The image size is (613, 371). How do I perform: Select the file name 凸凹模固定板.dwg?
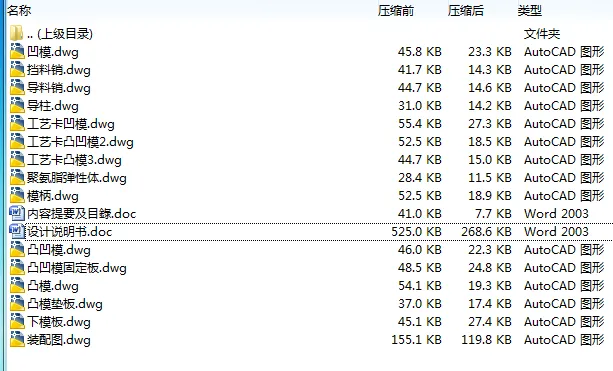pos(77,268)
